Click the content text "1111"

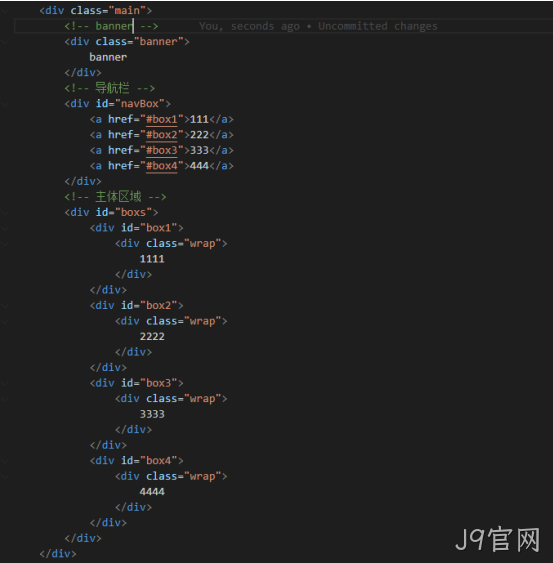152,259
